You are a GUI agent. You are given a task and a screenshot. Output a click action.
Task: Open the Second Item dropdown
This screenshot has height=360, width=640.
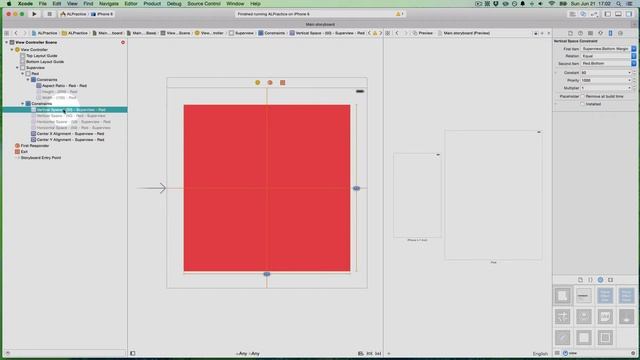608,64
